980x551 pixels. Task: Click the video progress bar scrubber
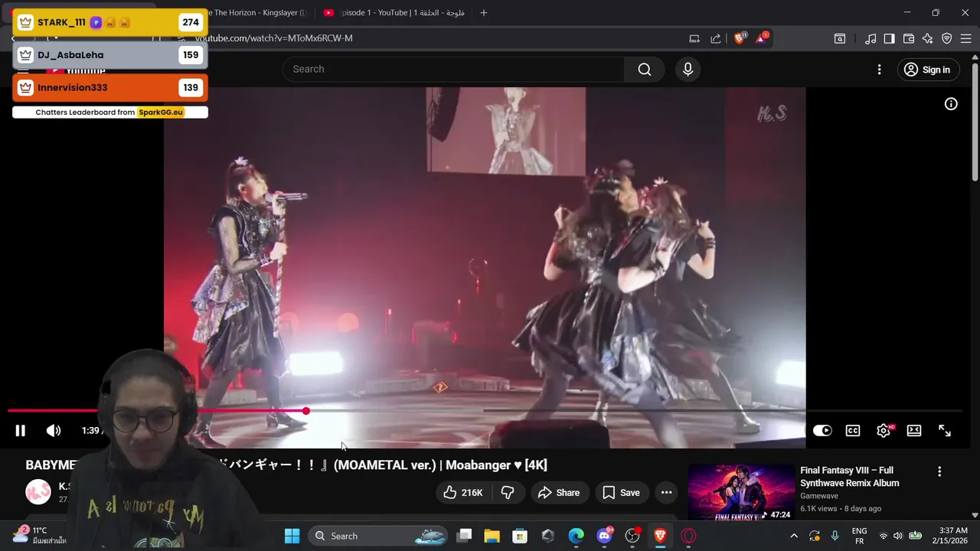click(305, 411)
